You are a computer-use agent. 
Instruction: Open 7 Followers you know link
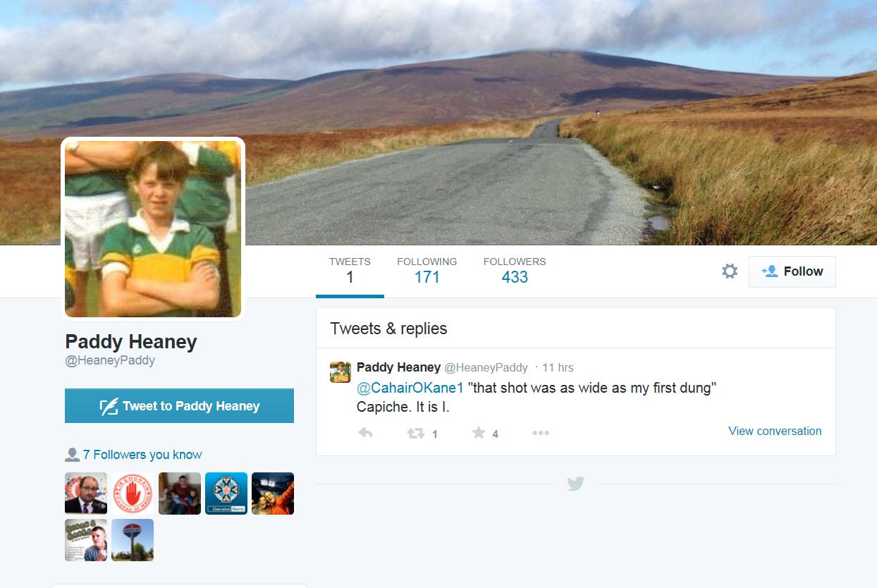coord(142,455)
